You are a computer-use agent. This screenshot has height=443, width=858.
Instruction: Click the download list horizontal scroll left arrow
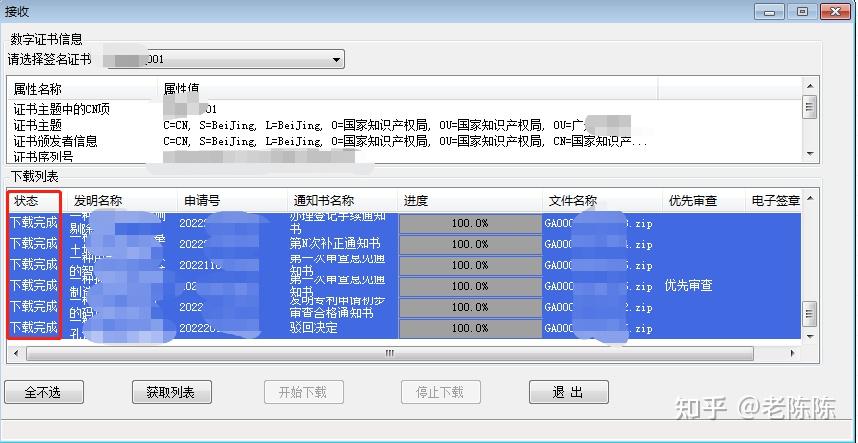click(x=16, y=353)
